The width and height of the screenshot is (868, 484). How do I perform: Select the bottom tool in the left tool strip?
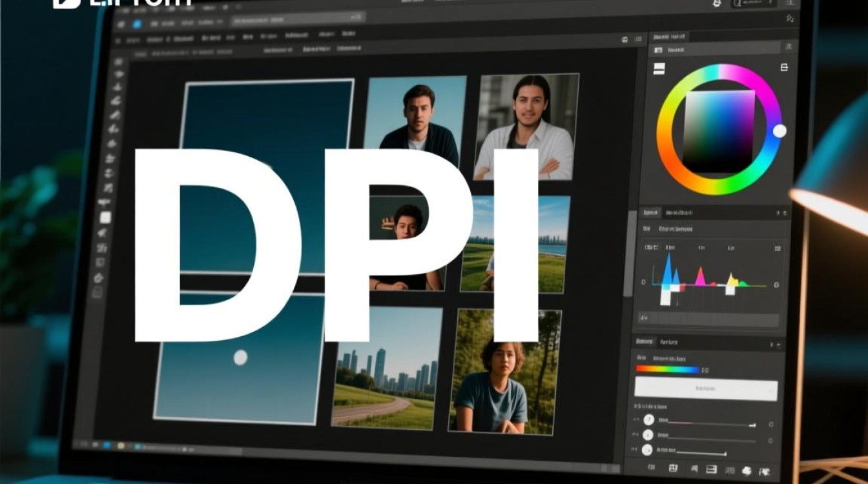98,293
